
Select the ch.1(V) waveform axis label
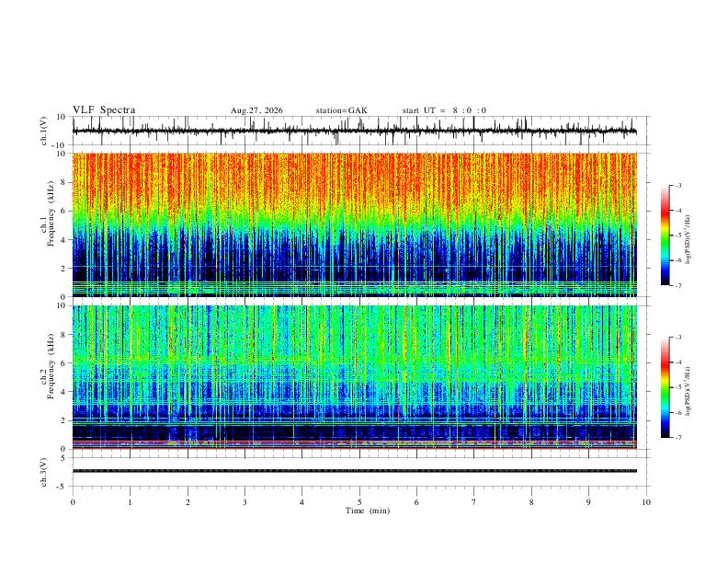[44, 131]
